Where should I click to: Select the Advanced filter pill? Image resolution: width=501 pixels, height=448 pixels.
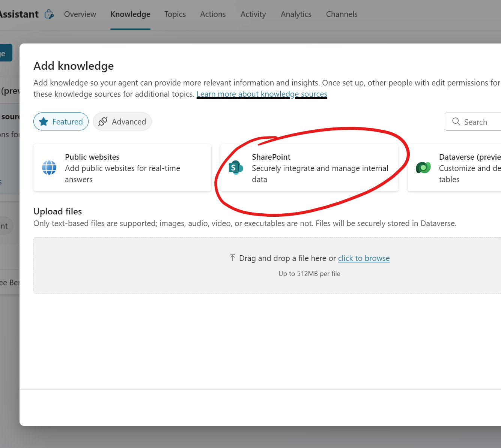click(122, 121)
